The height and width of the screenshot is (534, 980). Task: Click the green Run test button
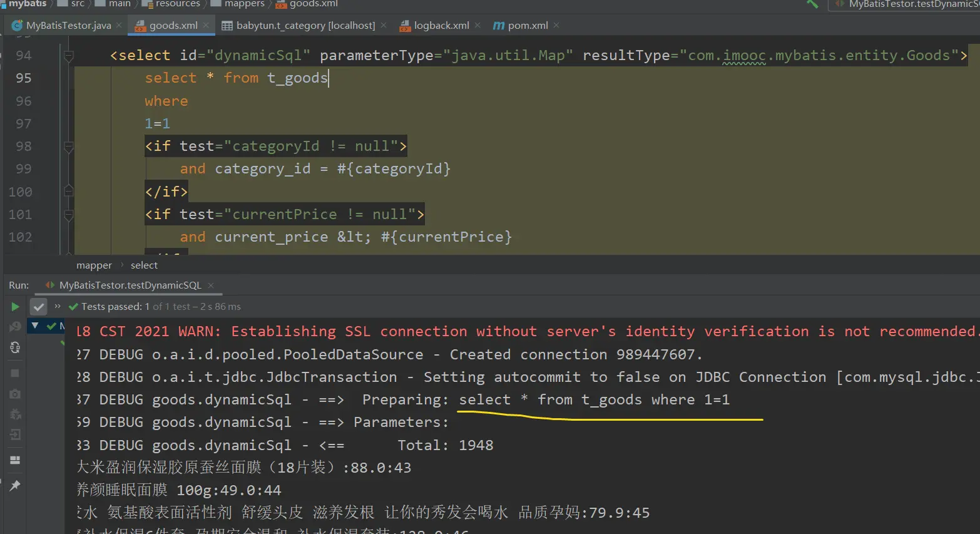[15, 307]
